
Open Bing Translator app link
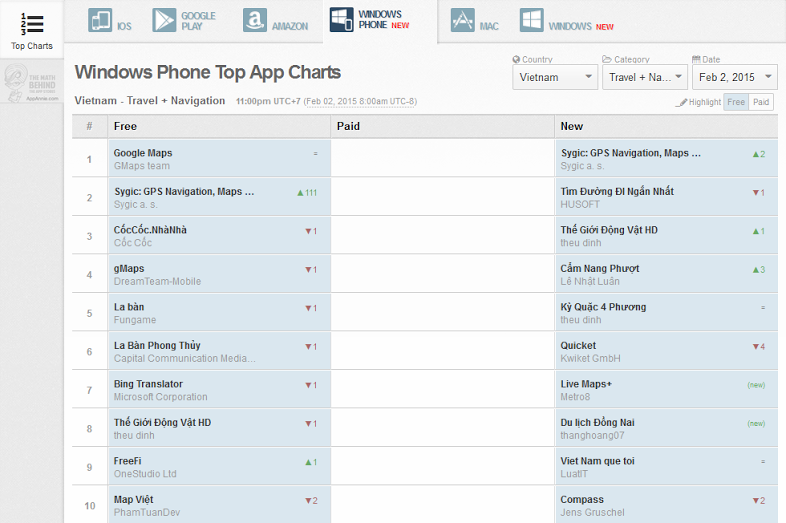pyautogui.click(x=148, y=384)
